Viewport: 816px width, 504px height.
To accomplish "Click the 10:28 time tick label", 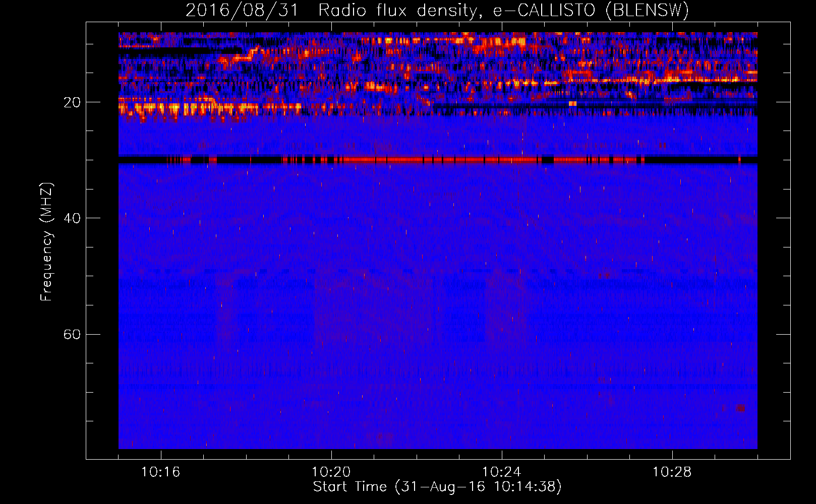I will tap(672, 472).
